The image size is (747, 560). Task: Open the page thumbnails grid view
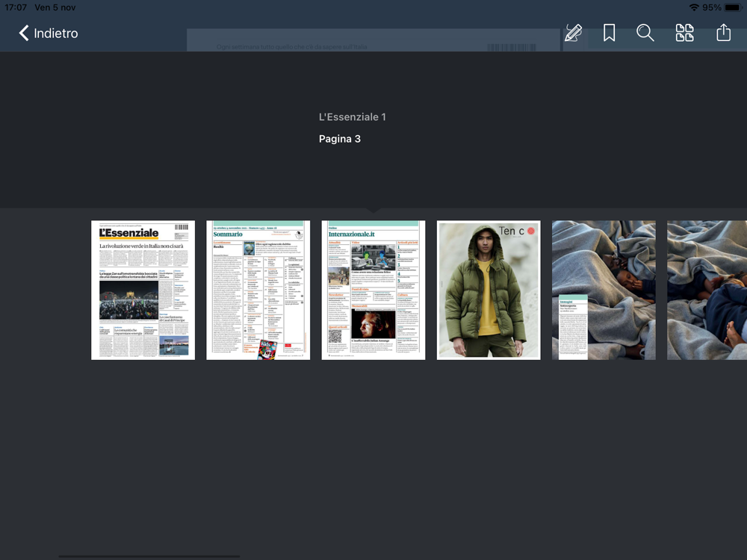point(684,33)
